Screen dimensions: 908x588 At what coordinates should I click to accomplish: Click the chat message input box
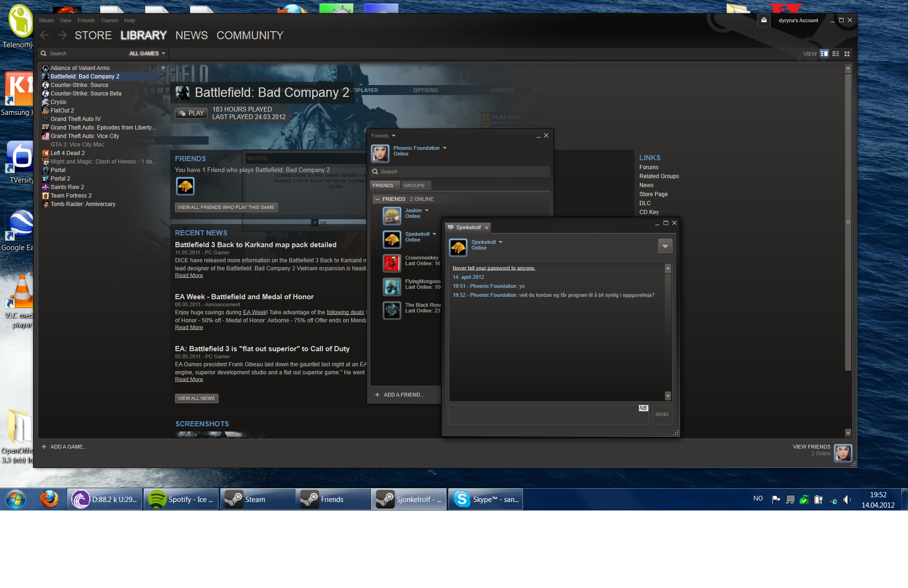tap(548, 415)
